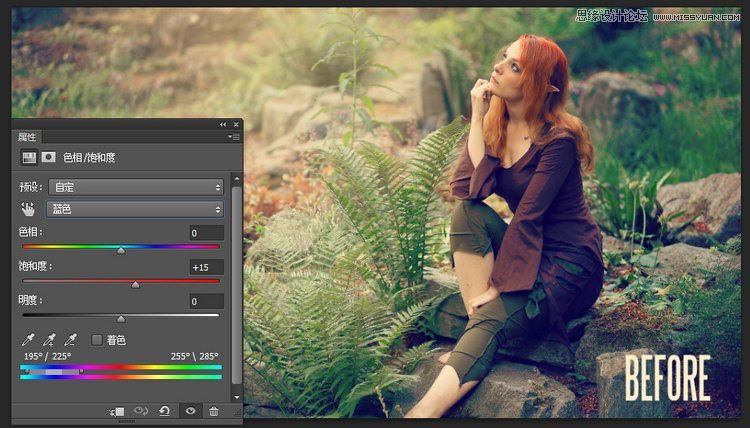This screenshot has width=750, height=428.
Task: Click the 明度 lightness value field
Action: [x=206, y=301]
